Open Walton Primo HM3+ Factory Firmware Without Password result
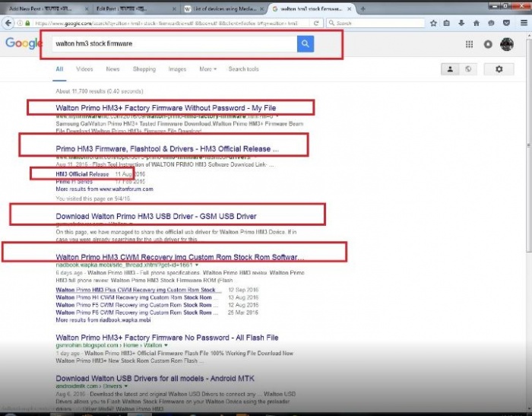 coord(166,108)
